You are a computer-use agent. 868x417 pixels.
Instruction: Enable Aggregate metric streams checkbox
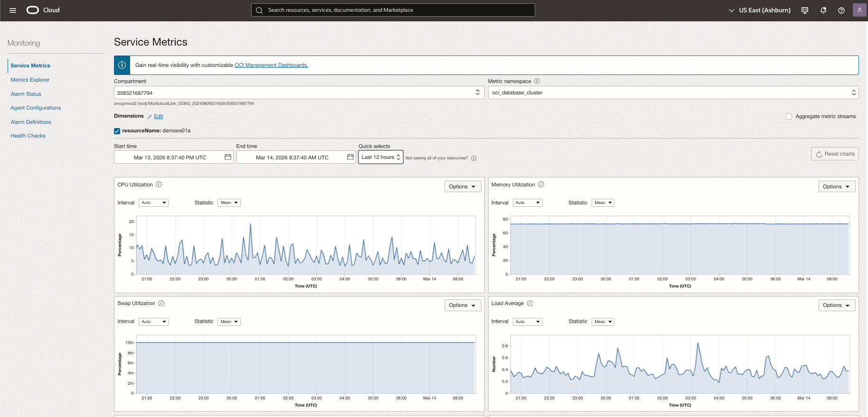(x=789, y=116)
